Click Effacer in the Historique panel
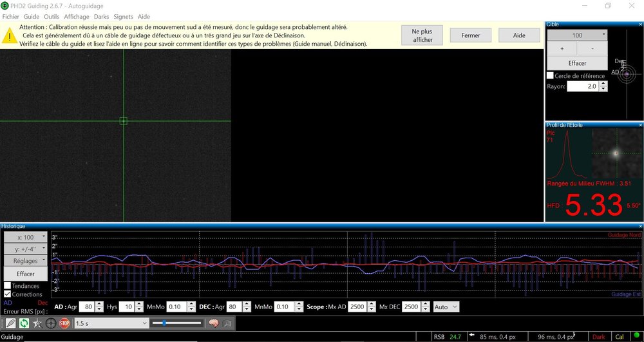The image size is (644, 342). (26, 274)
